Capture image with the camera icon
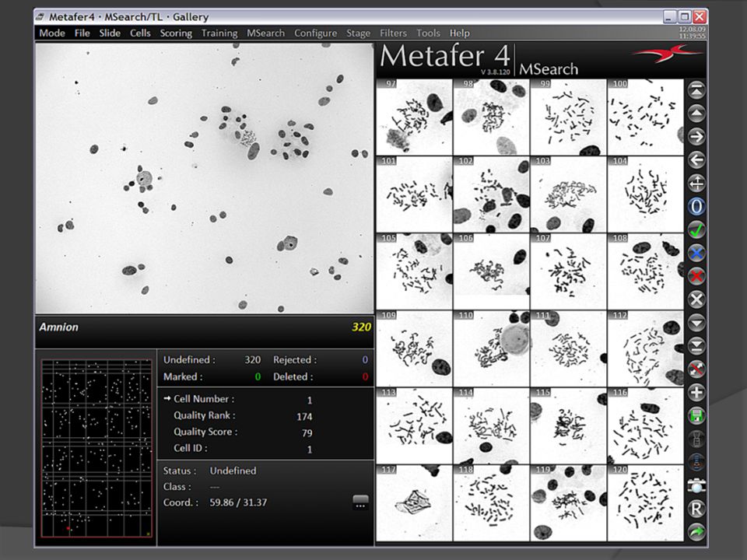The width and height of the screenshot is (747, 560). coord(696,485)
